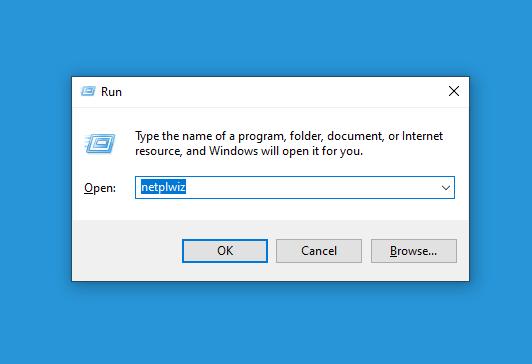Confirm the command with the OK button
Image resolution: width=532 pixels, height=364 pixels.
click(x=225, y=251)
